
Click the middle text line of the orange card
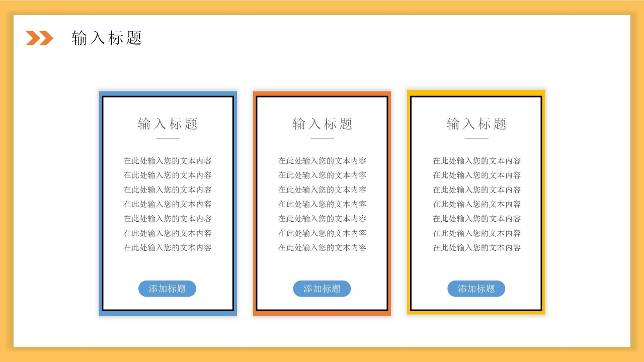tap(322, 204)
